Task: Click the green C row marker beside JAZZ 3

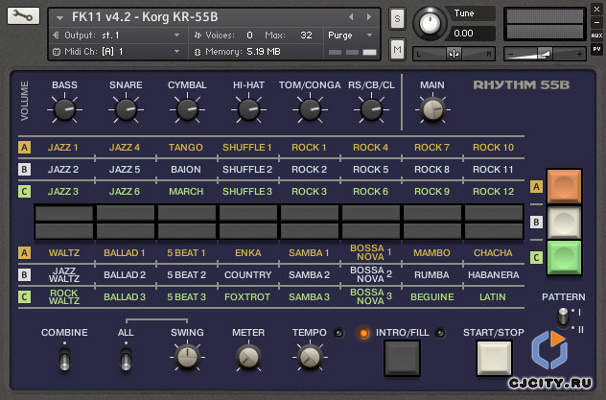Action: [x=24, y=191]
